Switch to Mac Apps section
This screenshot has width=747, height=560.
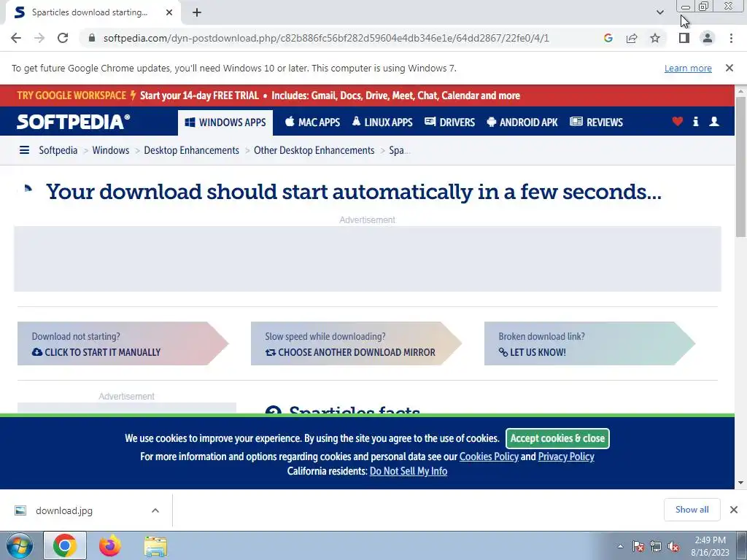312,122
